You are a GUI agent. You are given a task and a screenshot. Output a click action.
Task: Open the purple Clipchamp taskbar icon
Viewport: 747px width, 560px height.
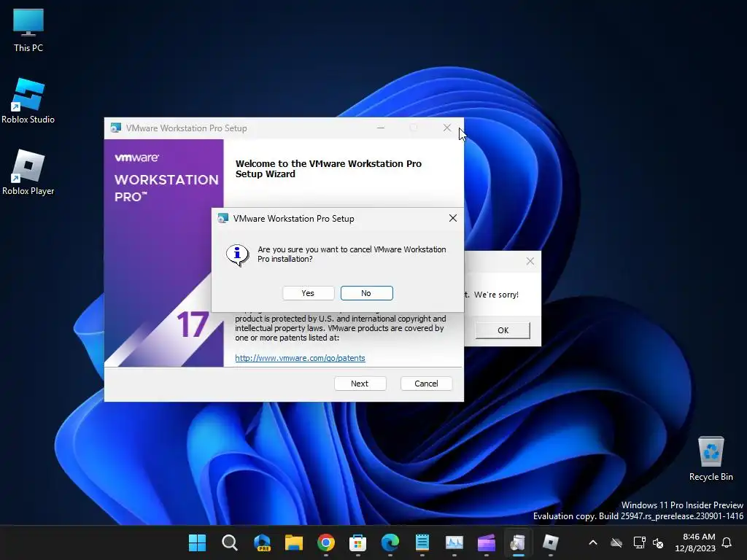(487, 542)
